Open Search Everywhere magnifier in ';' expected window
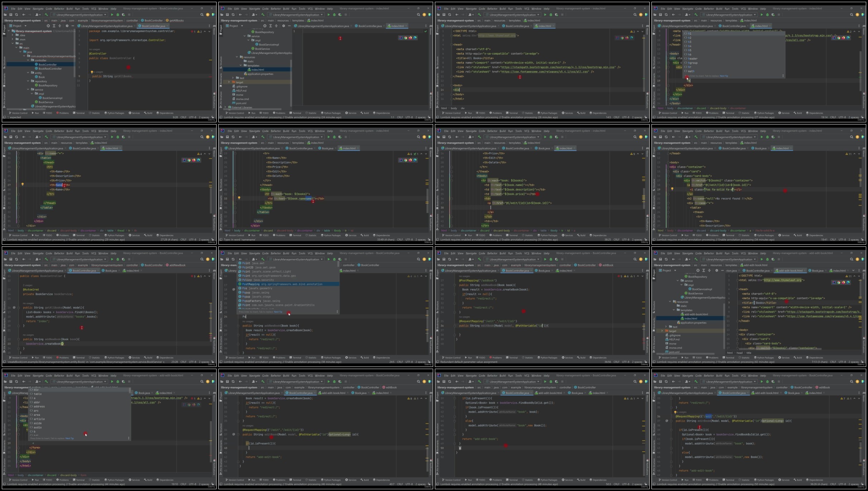868x491 pixels. click(x=202, y=15)
